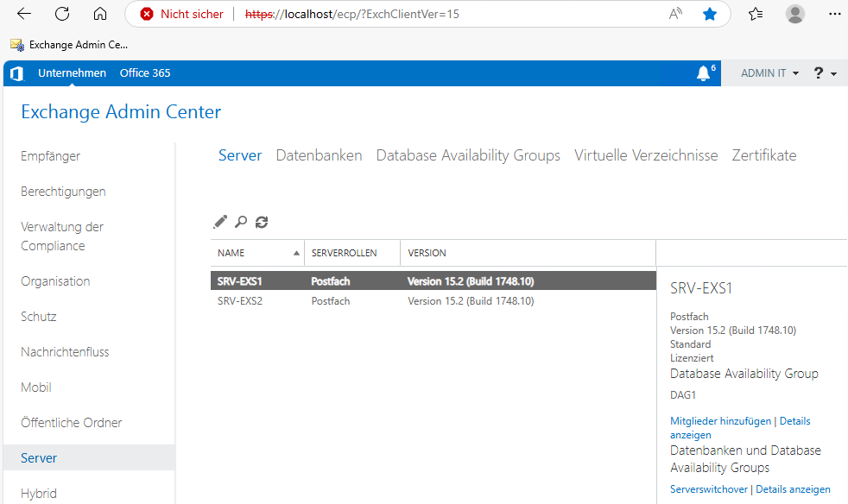The image size is (848, 504).
Task: Open the Read aloud icon in address bar
Action: [675, 14]
